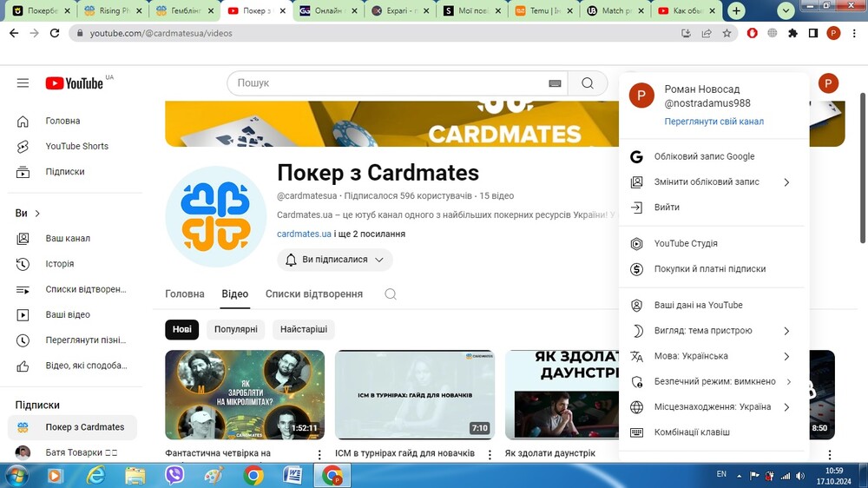Select the Популярні filter chip

[x=236, y=330]
